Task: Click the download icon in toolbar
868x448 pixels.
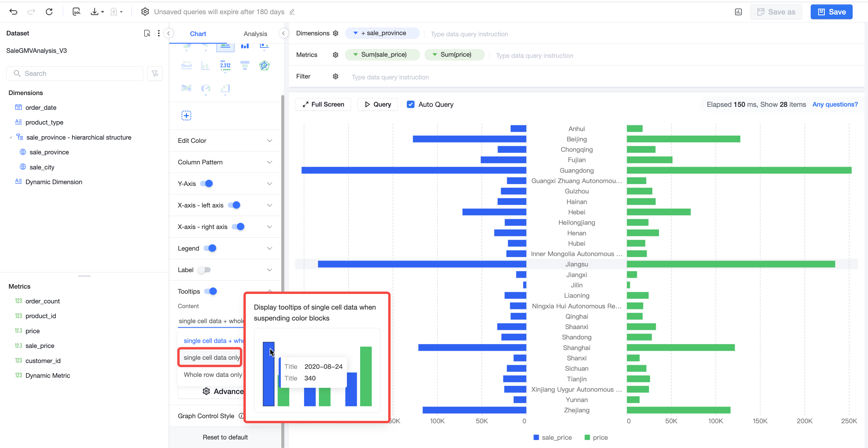Action: (95, 12)
